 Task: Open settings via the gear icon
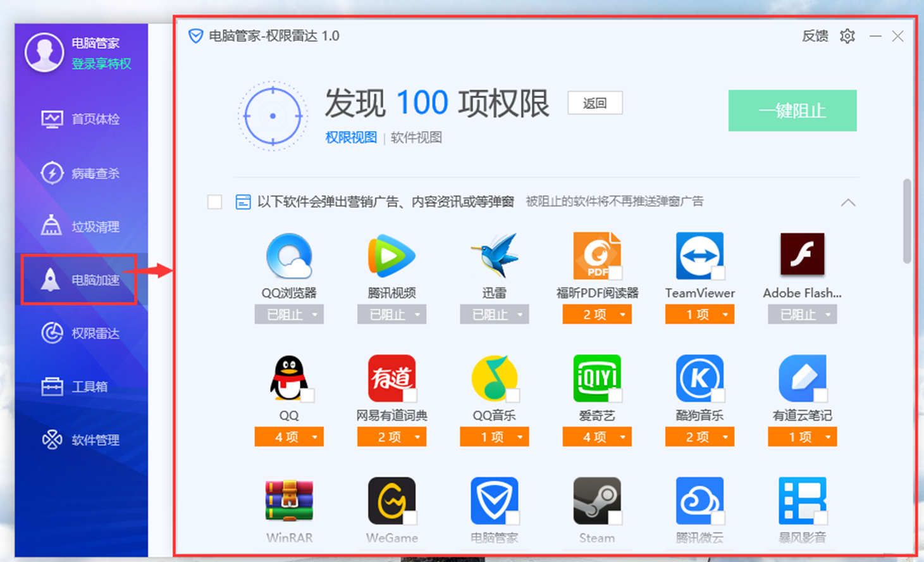[x=847, y=36]
